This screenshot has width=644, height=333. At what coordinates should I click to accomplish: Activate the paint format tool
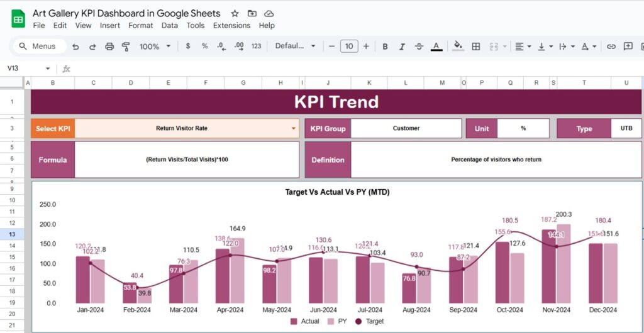(x=126, y=46)
